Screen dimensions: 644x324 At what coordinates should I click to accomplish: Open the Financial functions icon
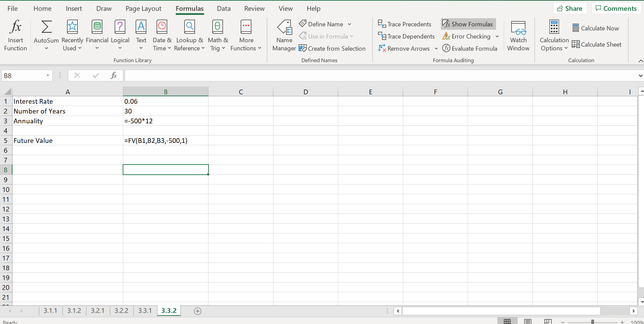(x=97, y=27)
